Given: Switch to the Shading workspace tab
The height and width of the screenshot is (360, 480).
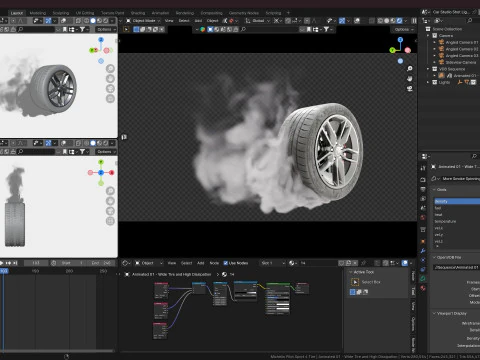Looking at the screenshot, I should tap(138, 13).
